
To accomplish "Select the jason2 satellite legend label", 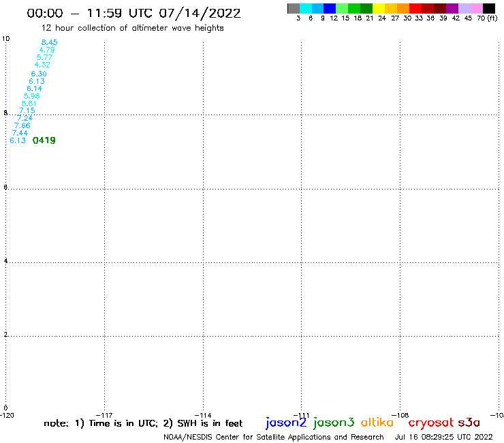I will [286, 423].
